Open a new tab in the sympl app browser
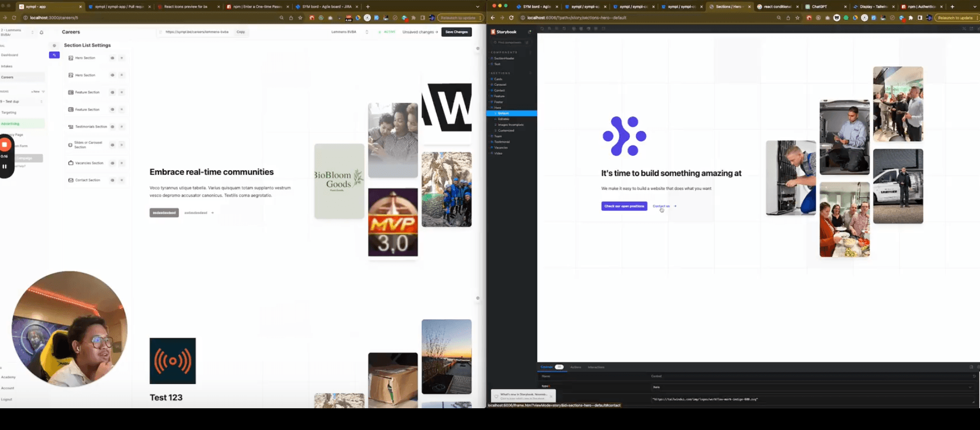 point(368,7)
